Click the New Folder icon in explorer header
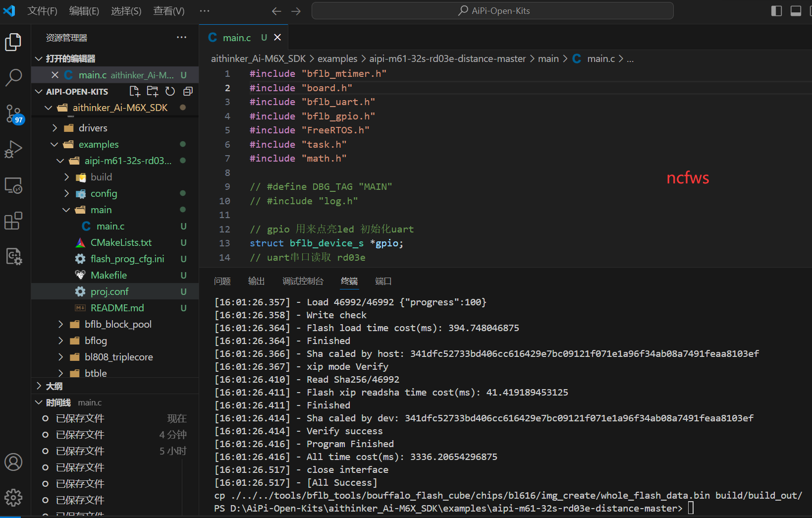The width and height of the screenshot is (812, 518). 153,91
